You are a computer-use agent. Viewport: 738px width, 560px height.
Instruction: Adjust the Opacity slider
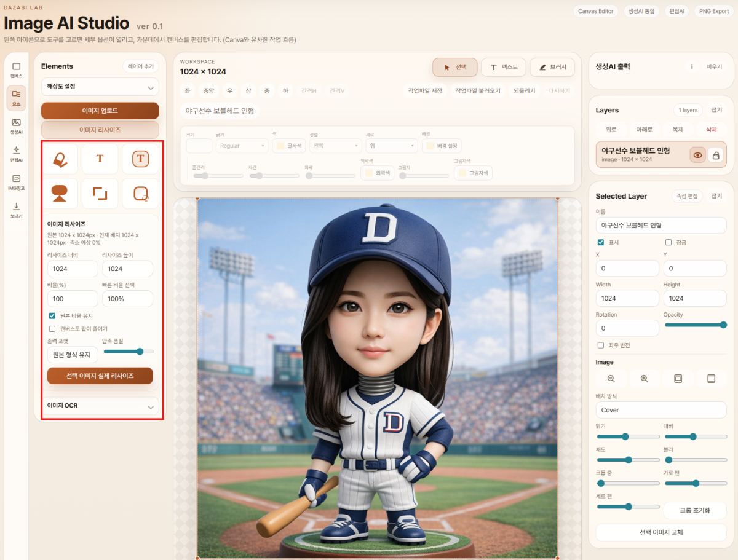[696, 325]
